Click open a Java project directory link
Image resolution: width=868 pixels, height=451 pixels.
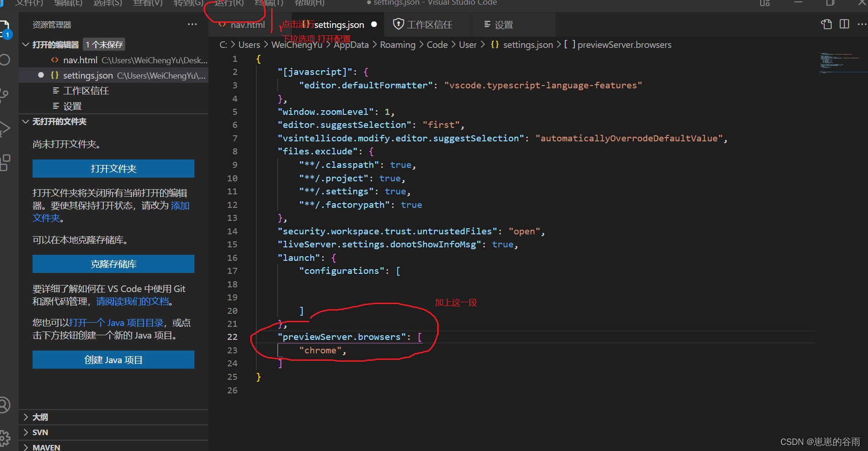point(116,323)
